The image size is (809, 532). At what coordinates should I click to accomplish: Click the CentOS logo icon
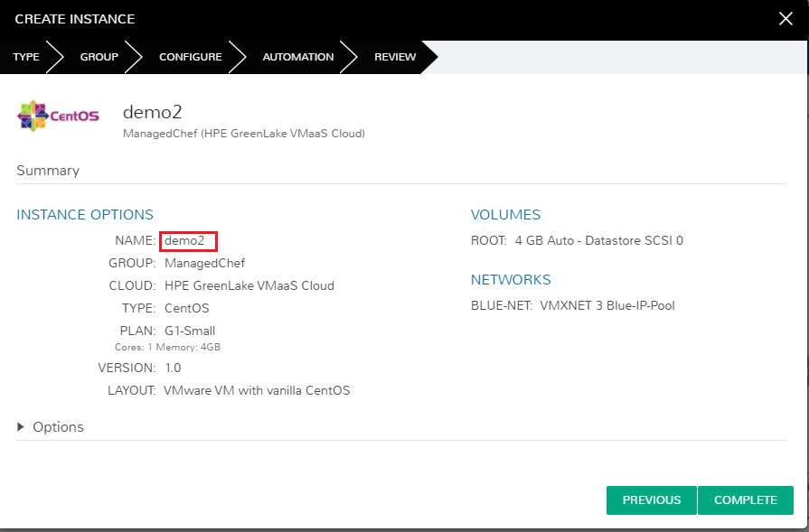[x=58, y=116]
